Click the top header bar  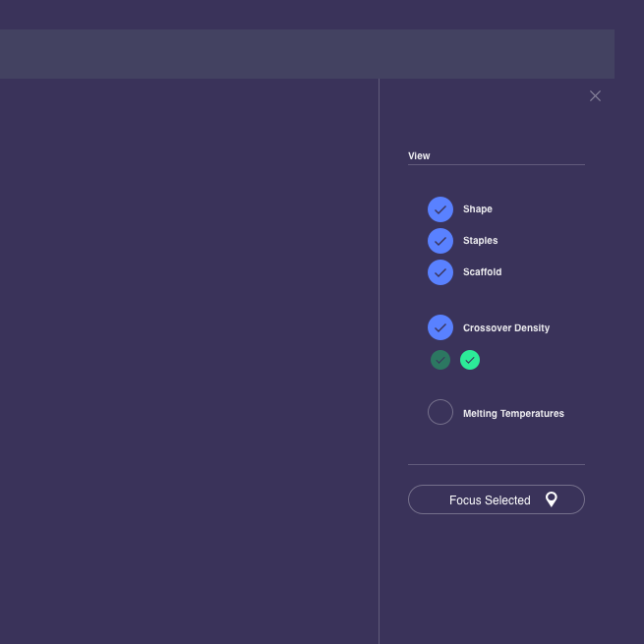[x=307, y=54]
